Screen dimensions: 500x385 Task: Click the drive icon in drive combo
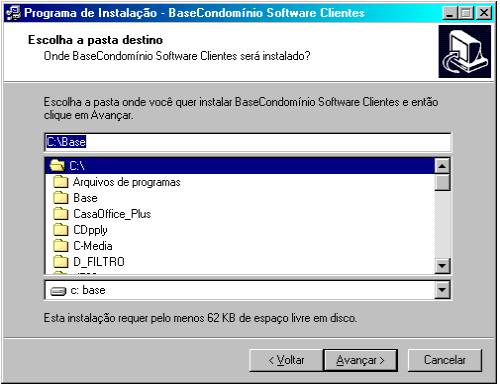click(58, 291)
